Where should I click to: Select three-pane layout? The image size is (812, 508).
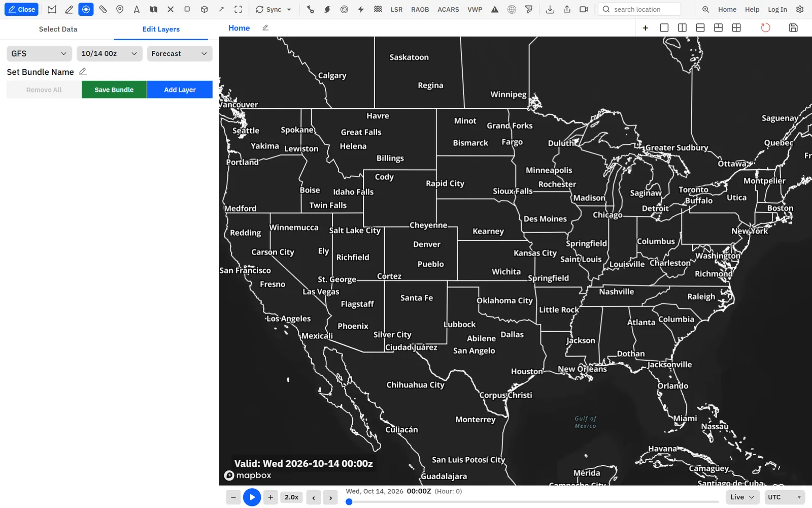pos(718,28)
